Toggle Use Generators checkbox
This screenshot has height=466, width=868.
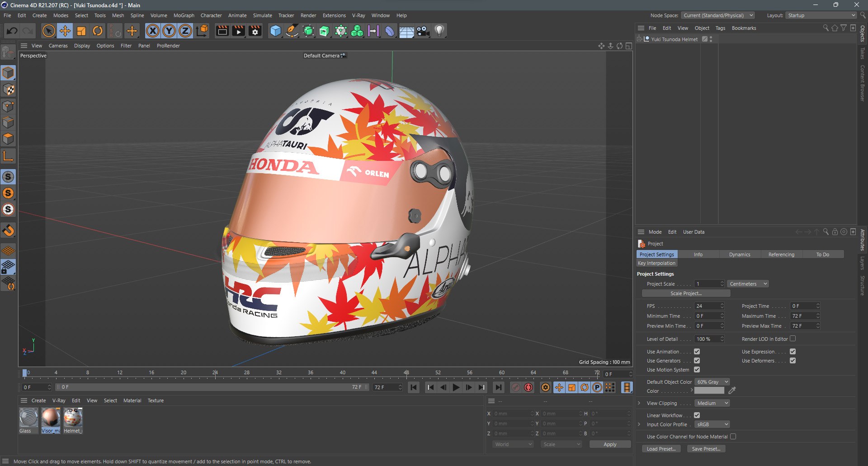[x=697, y=361]
